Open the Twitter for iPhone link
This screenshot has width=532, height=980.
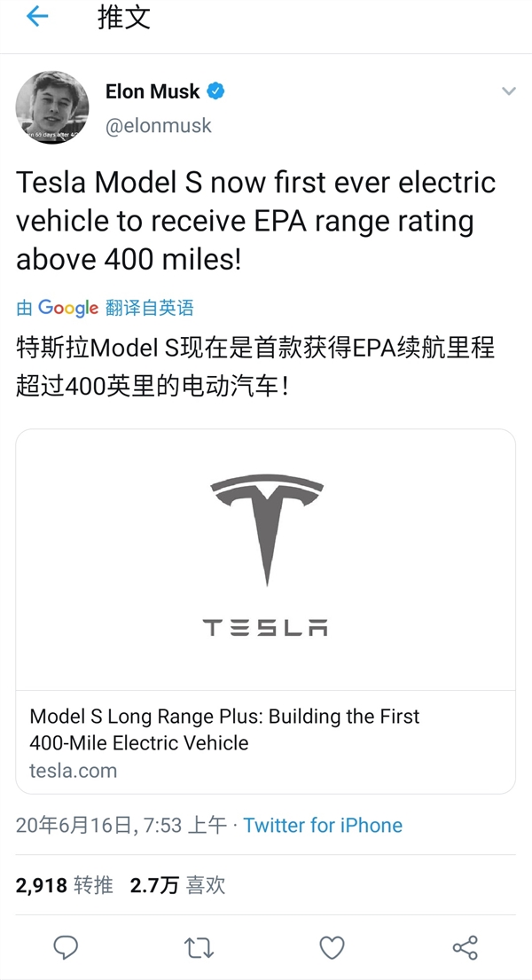[323, 825]
